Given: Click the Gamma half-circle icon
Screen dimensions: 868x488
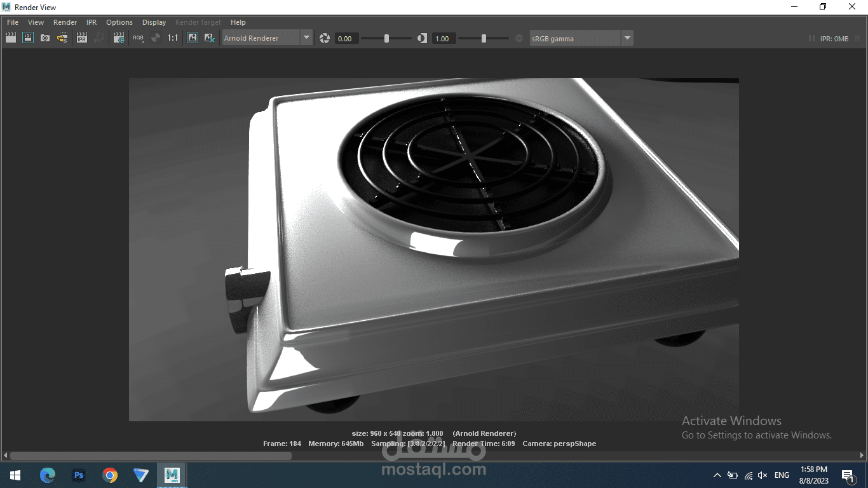Looking at the screenshot, I should click(423, 38).
